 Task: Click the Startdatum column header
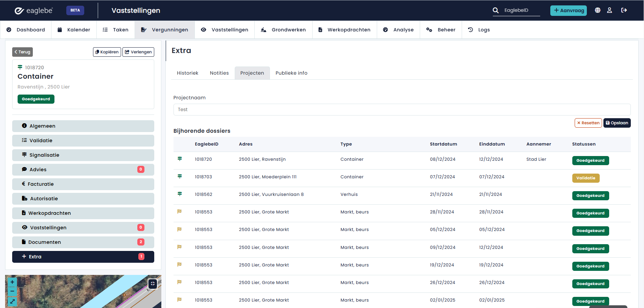coord(443,144)
